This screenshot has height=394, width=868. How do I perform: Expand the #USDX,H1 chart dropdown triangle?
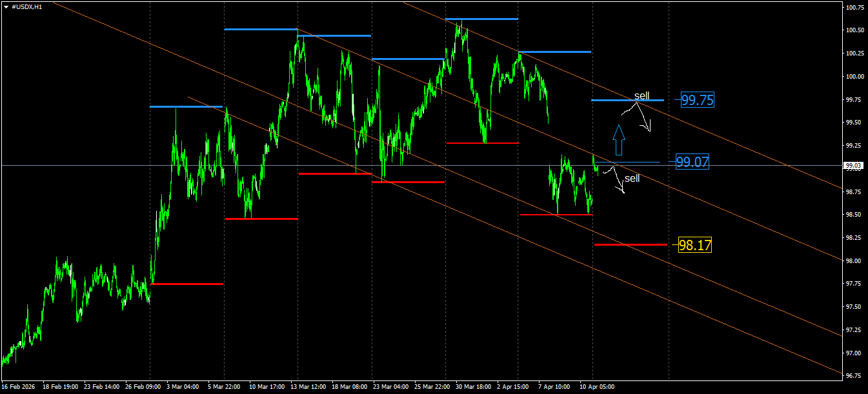[x=7, y=5]
